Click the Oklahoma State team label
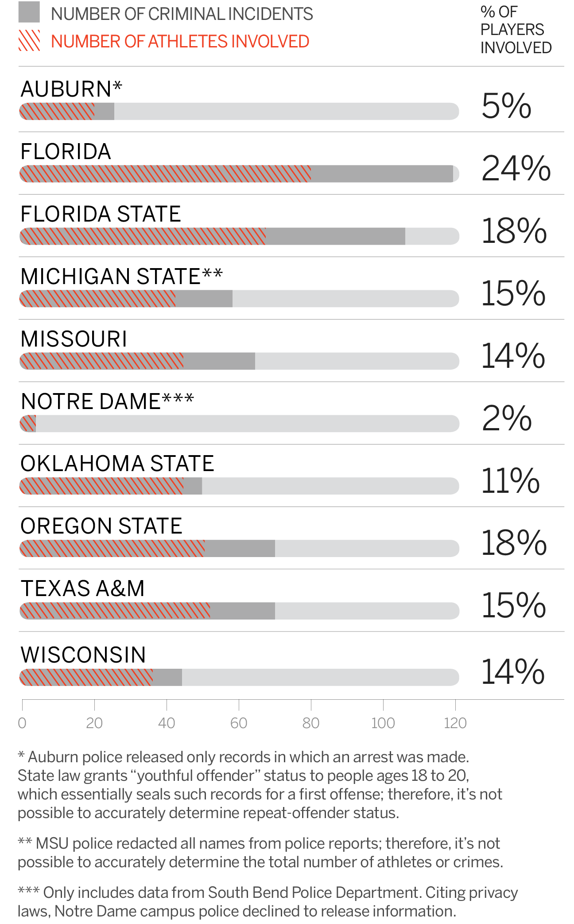574x924 pixels. coord(117,464)
